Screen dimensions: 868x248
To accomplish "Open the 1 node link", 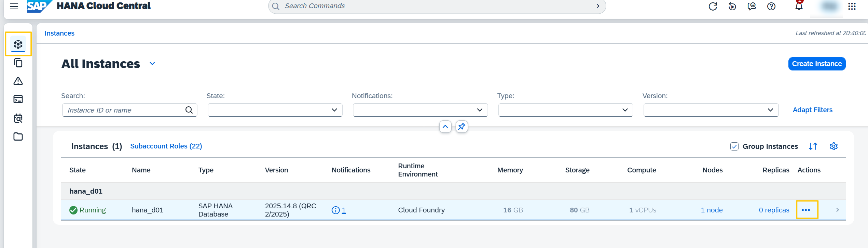I will (712, 210).
